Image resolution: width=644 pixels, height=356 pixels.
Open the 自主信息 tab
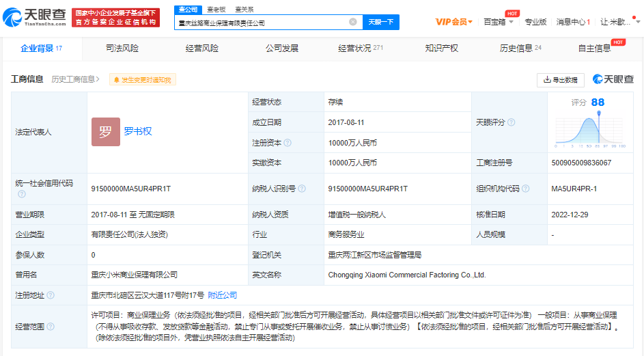coord(594,49)
